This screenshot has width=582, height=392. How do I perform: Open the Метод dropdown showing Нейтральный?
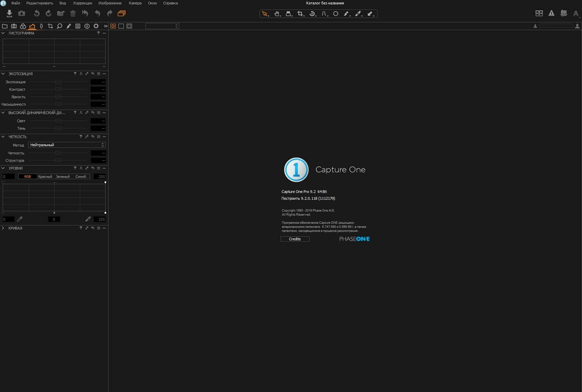click(67, 145)
